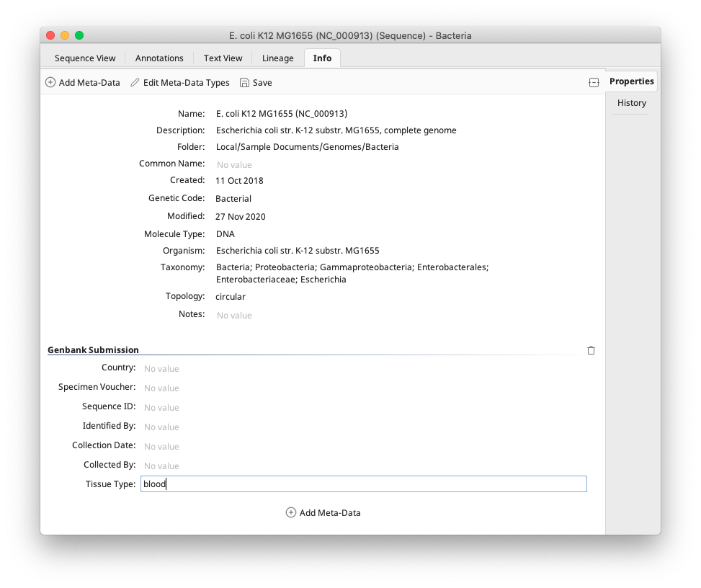Click the Genetic Code: field label
Viewport: 701px width, 588px height.
coord(177,197)
